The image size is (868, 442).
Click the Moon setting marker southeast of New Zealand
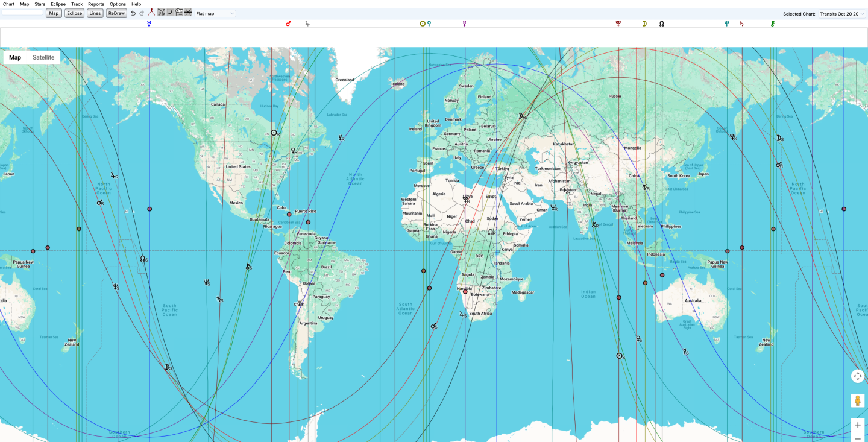tap(168, 367)
